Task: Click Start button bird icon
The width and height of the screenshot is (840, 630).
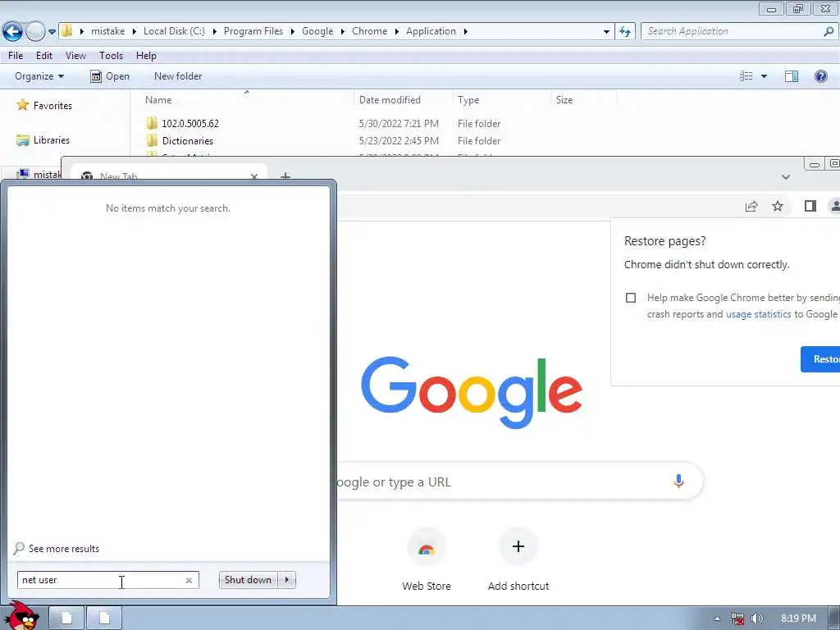Action: pyautogui.click(x=21, y=616)
